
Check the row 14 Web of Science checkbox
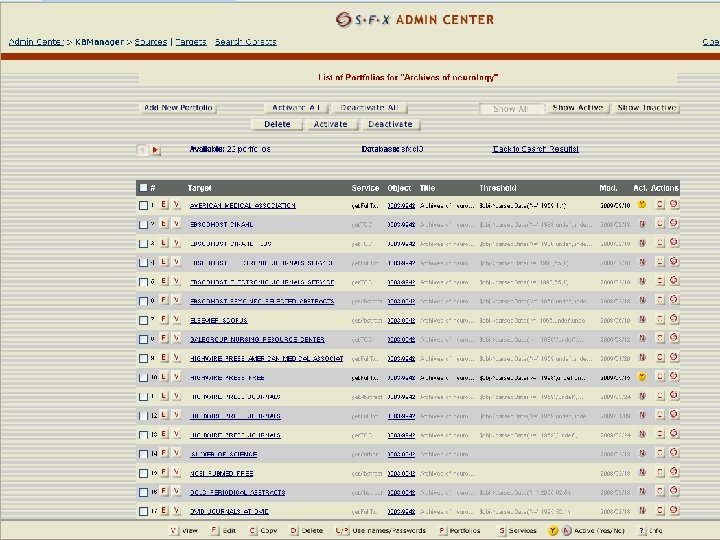pyautogui.click(x=143, y=454)
